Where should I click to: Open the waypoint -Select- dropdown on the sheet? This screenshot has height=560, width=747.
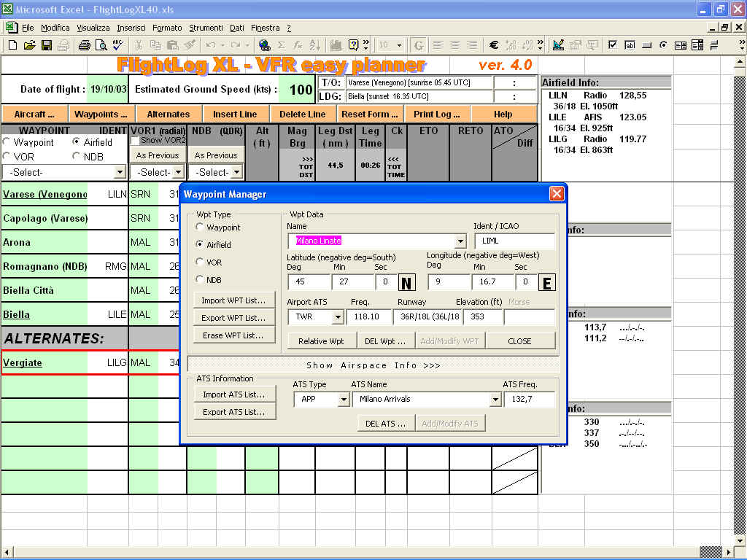pyautogui.click(x=120, y=172)
